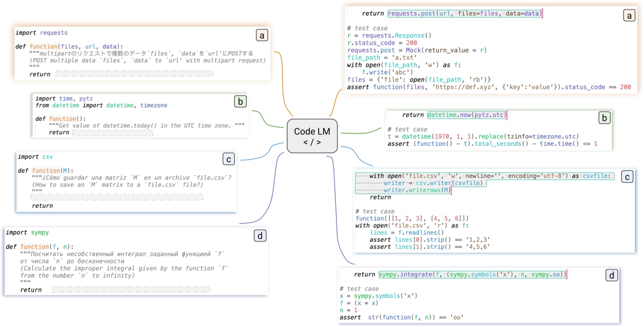Click the highlighted writer.writerows(M) line
The image size is (644, 327).
pyautogui.click(x=417, y=190)
